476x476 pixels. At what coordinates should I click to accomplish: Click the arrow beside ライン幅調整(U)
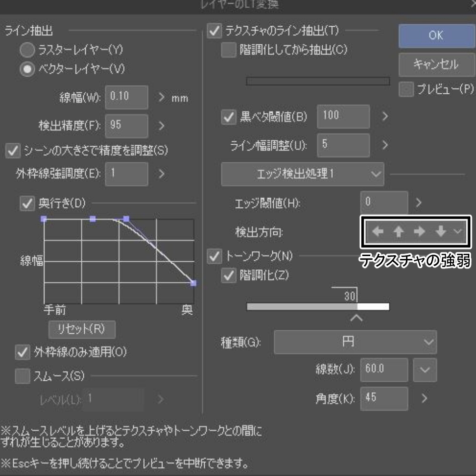tap(386, 145)
